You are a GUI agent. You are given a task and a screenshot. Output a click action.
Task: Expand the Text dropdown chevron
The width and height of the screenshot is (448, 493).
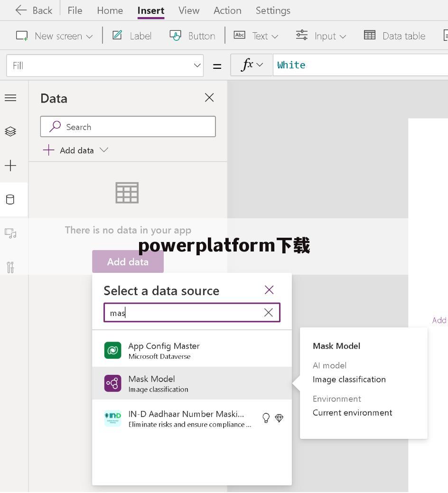(x=275, y=37)
